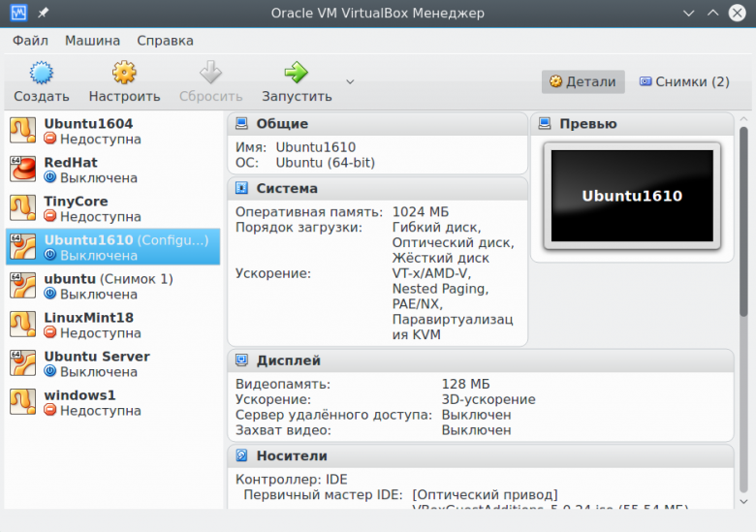Click Недоступна status icon under LinuxMint18
Screen dimensions: 756x532
tap(50, 332)
